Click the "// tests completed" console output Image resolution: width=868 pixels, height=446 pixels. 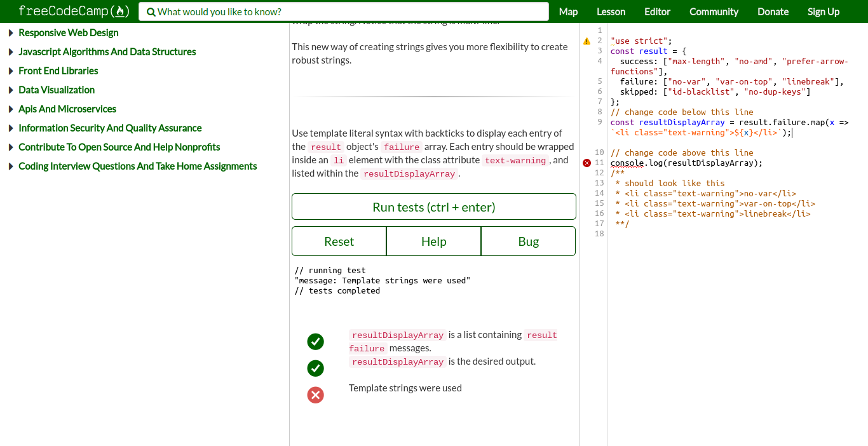tap(337, 291)
